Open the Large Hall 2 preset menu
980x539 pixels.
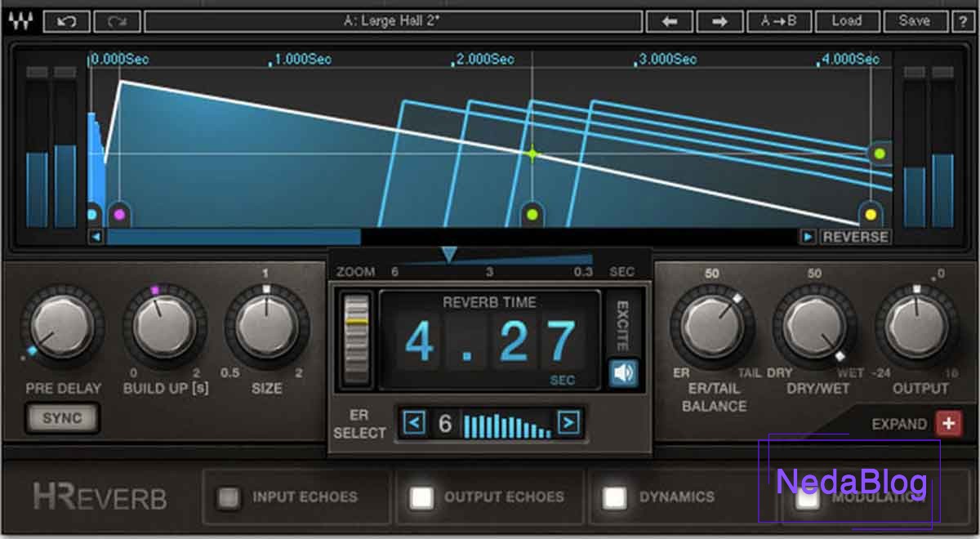[391, 21]
